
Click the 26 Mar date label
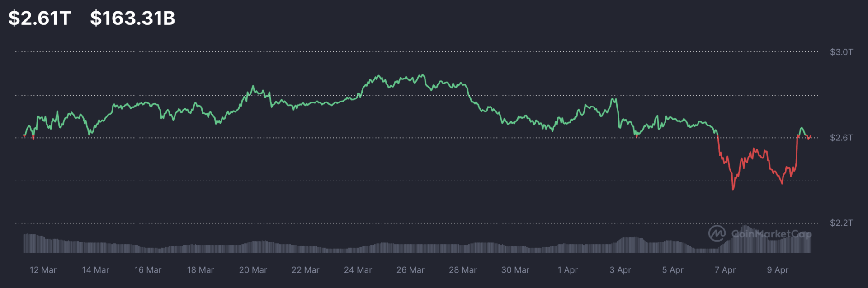(410, 270)
